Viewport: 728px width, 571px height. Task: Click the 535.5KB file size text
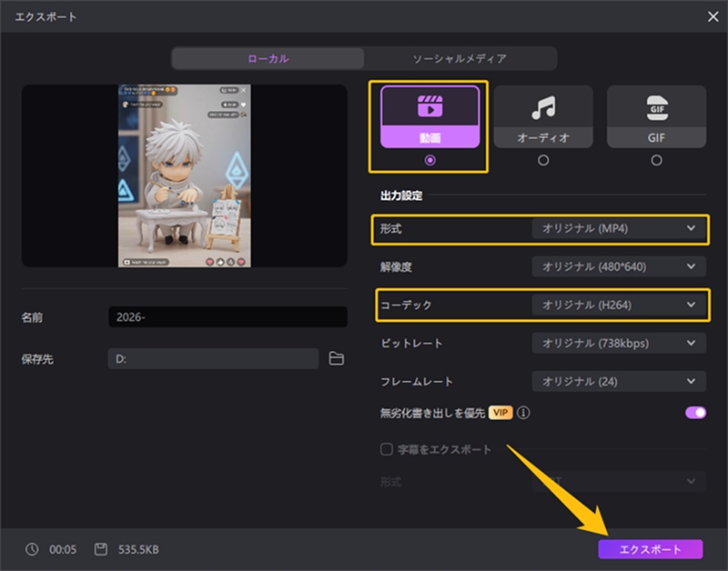coord(138,550)
